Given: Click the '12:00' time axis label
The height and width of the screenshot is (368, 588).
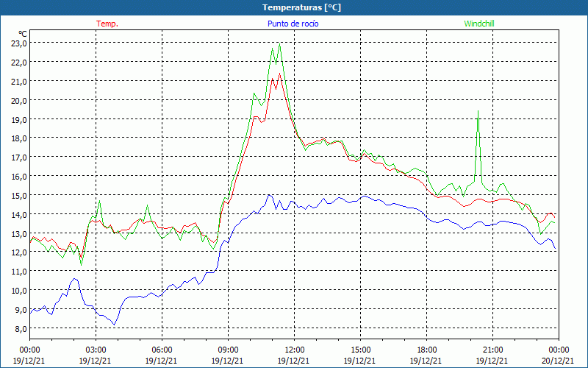Looking at the screenshot, I should pos(295,350).
